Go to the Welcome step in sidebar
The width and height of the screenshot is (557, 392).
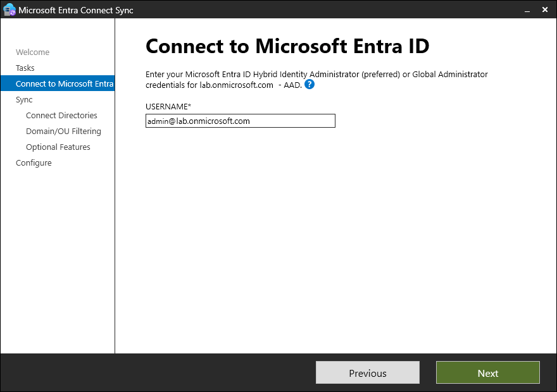(x=32, y=52)
